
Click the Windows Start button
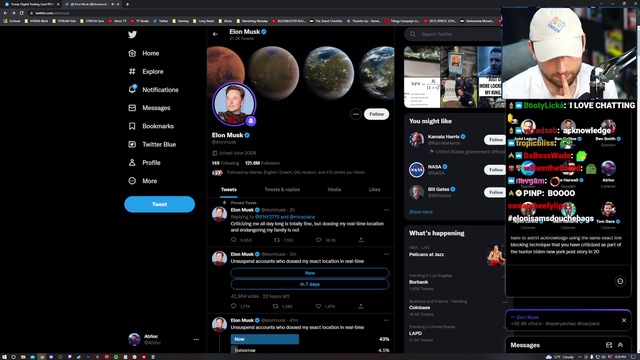tap(4, 357)
